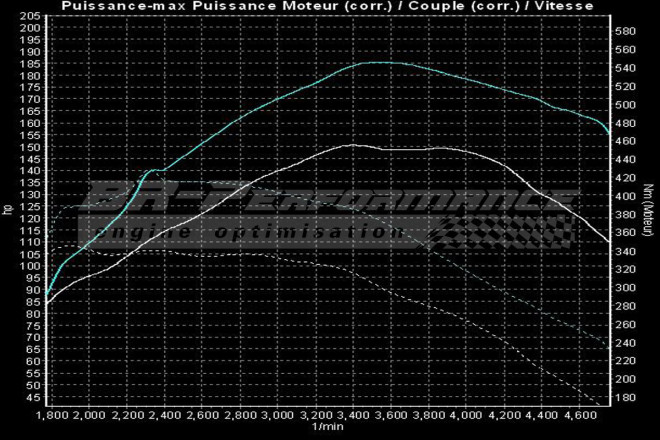
Task: Click the 45 value on hp axis
Action: coord(32,397)
